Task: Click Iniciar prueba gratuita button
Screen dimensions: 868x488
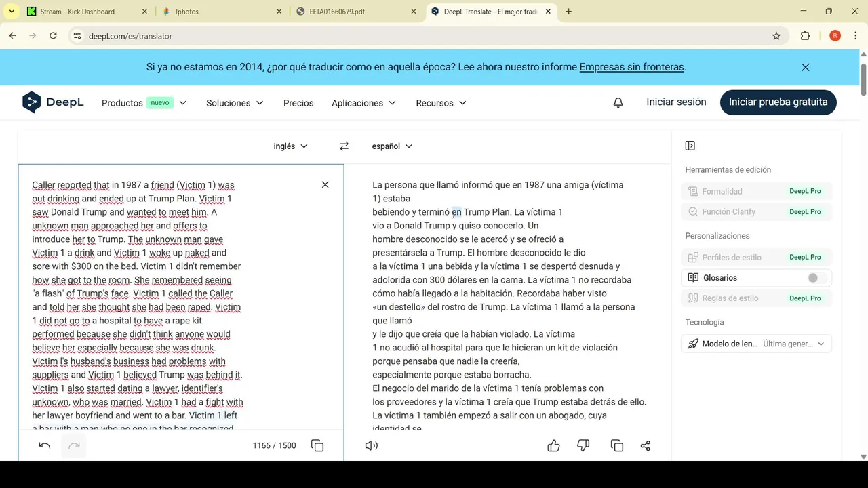Action: 778,102
